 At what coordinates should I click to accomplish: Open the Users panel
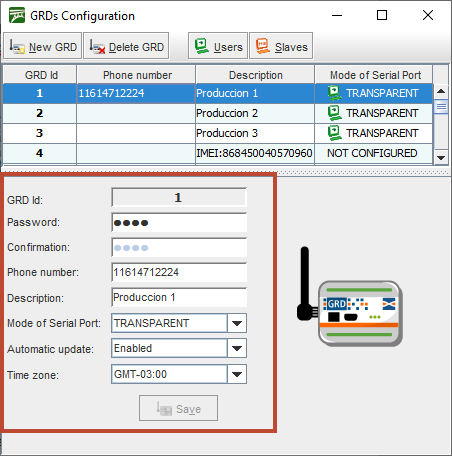[218, 46]
